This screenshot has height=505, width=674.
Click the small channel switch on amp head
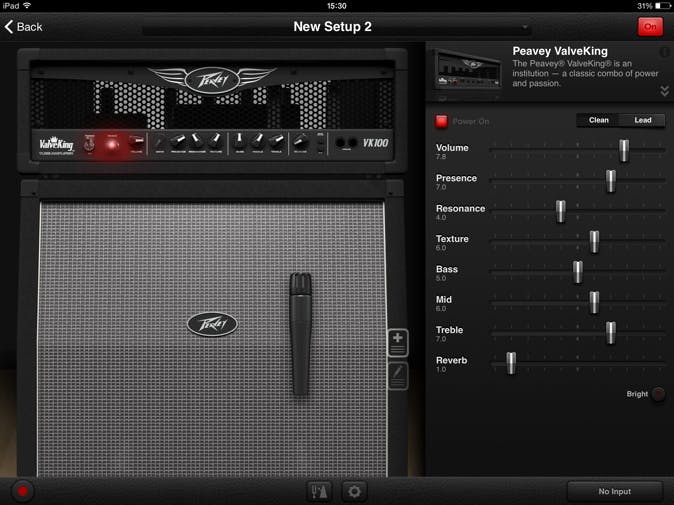(x=321, y=143)
